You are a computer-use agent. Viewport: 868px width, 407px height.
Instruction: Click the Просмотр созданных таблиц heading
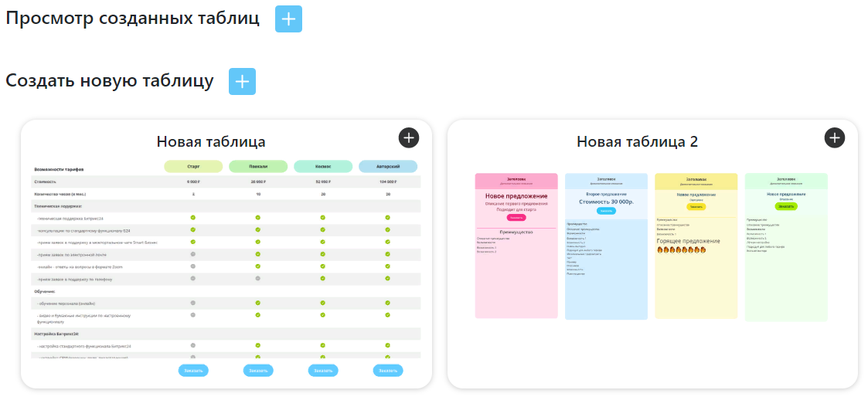coord(132,19)
